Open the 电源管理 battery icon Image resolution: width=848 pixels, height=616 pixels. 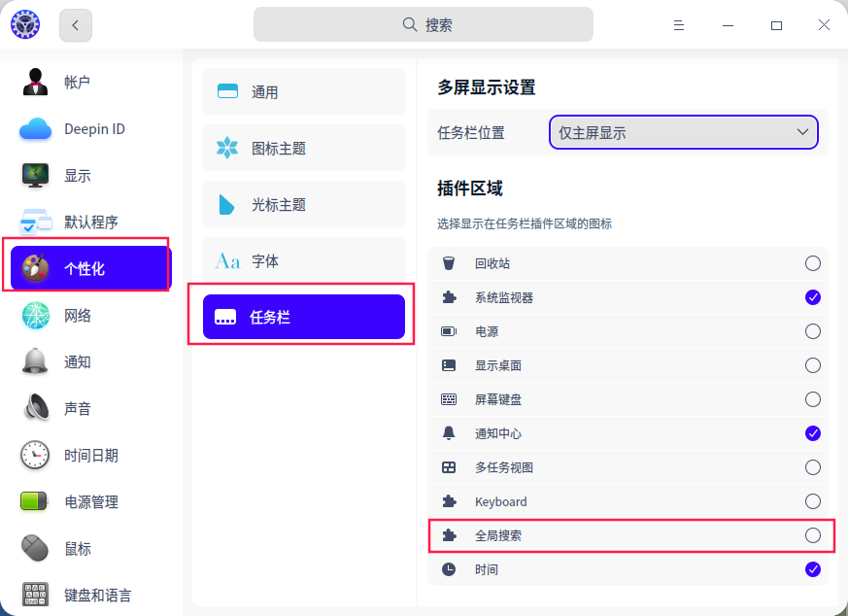[x=35, y=502]
